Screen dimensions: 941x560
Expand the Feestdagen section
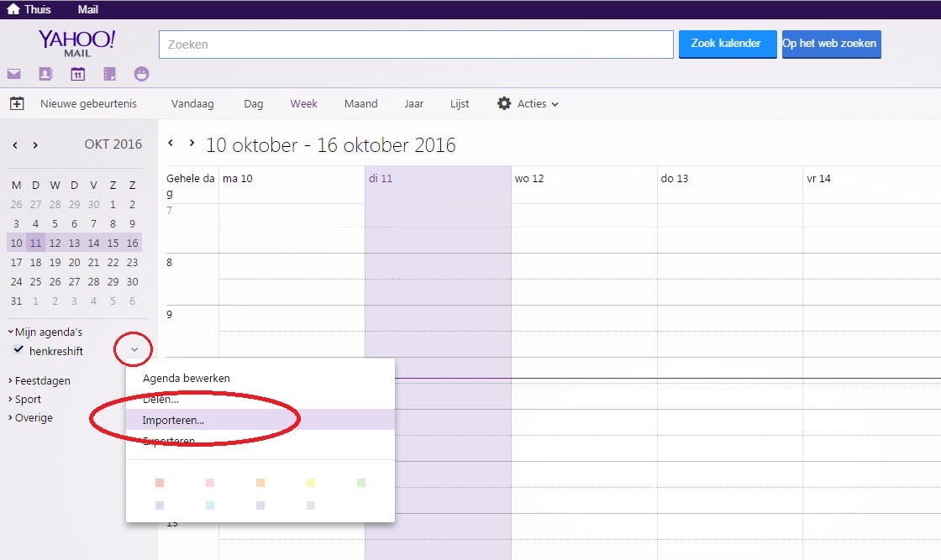tap(39, 380)
